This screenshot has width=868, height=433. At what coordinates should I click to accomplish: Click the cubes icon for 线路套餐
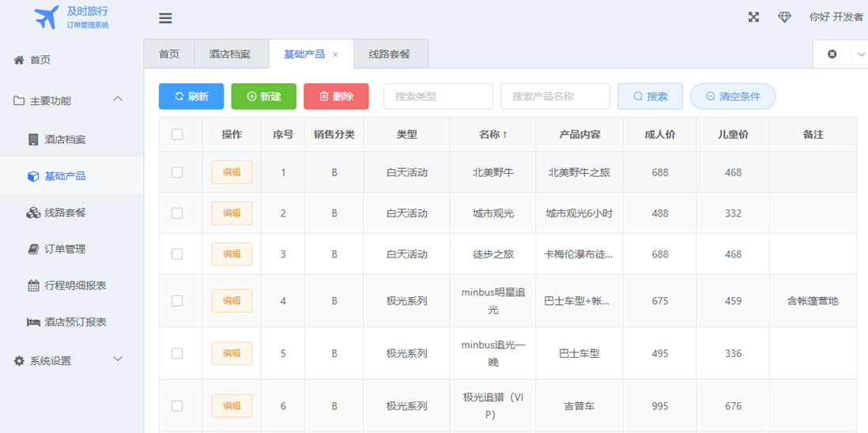[33, 213]
